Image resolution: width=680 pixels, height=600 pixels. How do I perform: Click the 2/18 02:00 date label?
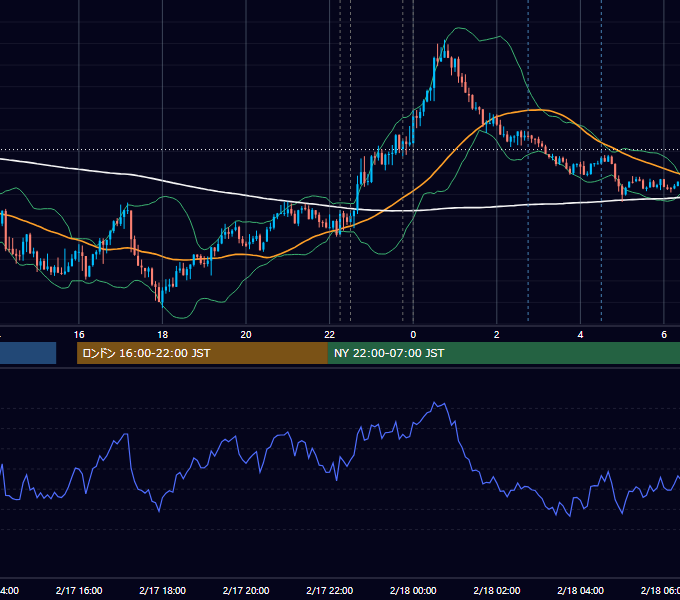click(497, 590)
